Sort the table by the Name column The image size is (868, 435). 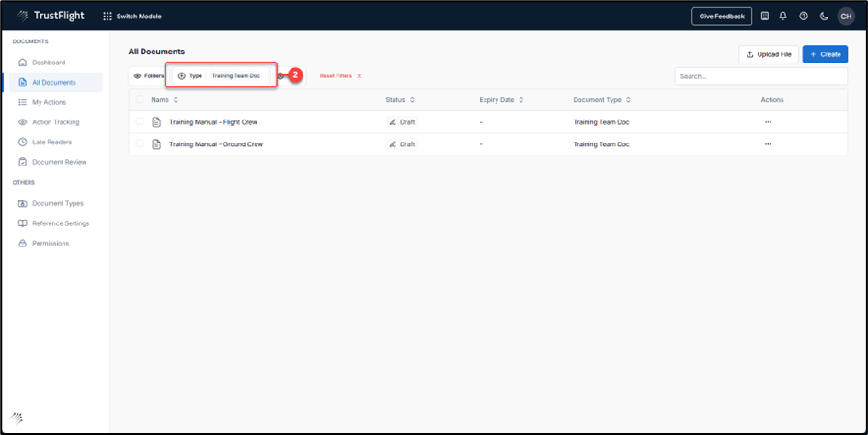pyautogui.click(x=165, y=99)
